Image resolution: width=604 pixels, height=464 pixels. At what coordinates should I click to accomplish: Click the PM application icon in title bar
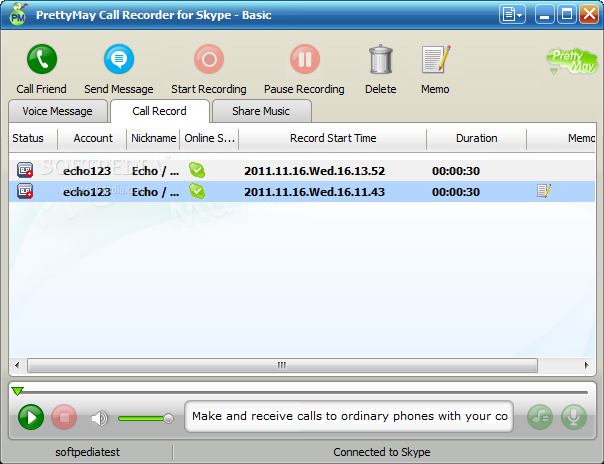coord(18,15)
